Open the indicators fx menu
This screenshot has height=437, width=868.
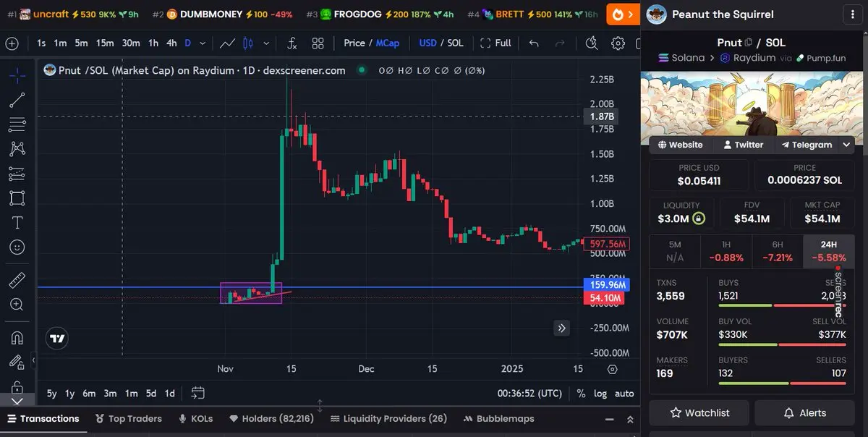(x=292, y=43)
